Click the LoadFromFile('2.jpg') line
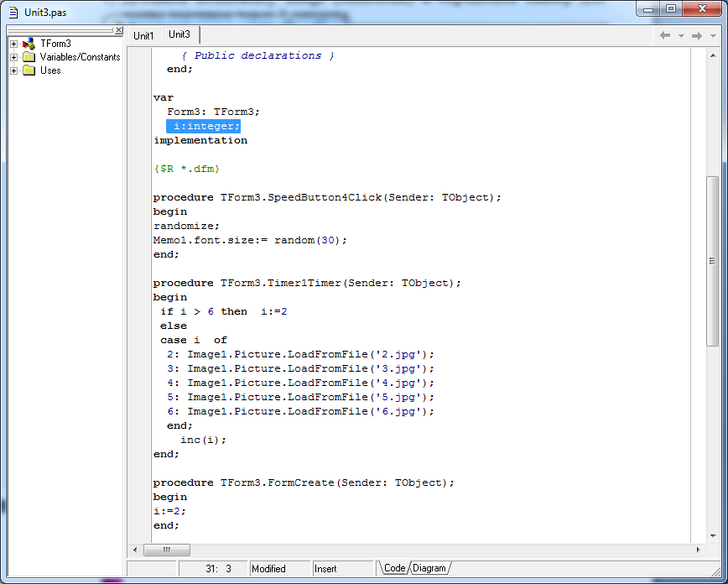The height and width of the screenshot is (584, 728). coord(301,354)
